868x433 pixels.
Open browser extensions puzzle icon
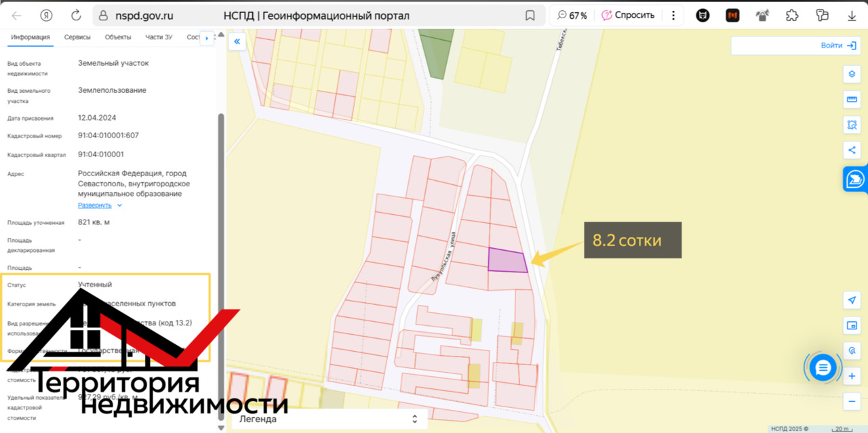tap(792, 16)
